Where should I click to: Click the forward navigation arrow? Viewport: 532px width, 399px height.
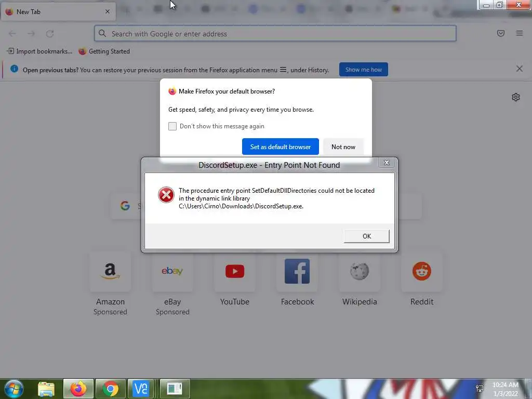[31, 34]
